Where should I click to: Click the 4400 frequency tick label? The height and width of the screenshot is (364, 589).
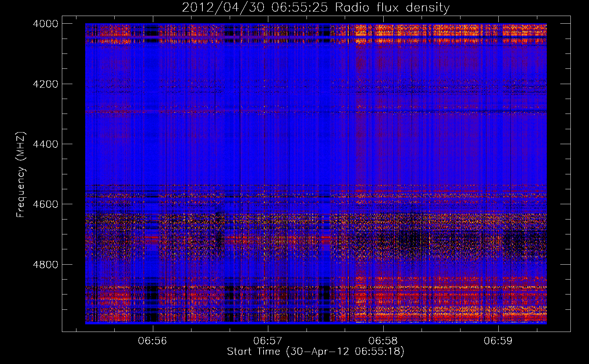46,144
